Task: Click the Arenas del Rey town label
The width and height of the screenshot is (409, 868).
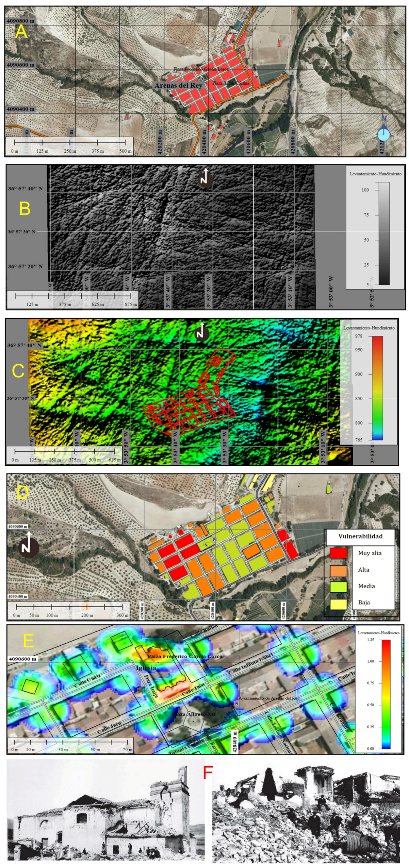Action: coord(178,85)
